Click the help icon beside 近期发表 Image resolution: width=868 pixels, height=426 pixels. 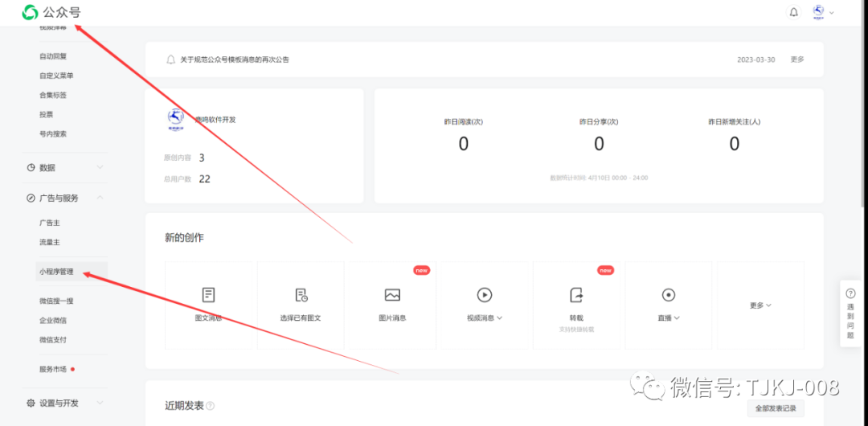coord(211,406)
